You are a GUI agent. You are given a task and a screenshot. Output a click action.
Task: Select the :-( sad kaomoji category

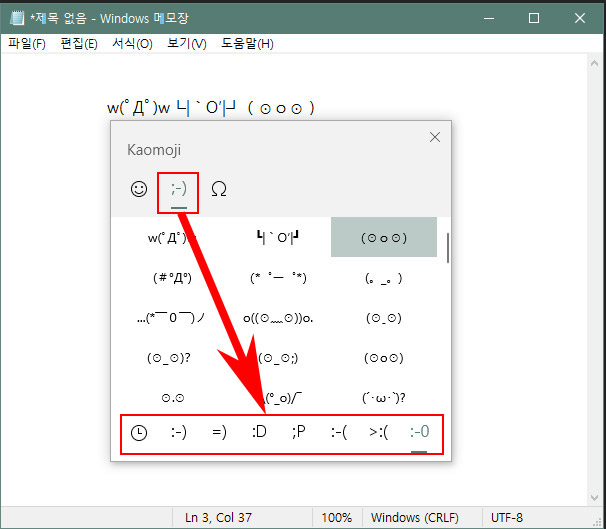coord(339,432)
